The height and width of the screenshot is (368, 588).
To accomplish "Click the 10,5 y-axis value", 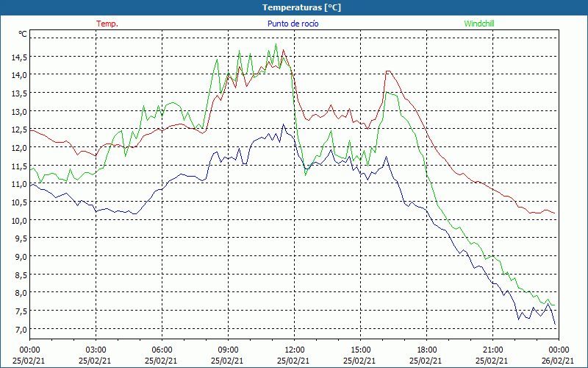I will tap(19, 202).
